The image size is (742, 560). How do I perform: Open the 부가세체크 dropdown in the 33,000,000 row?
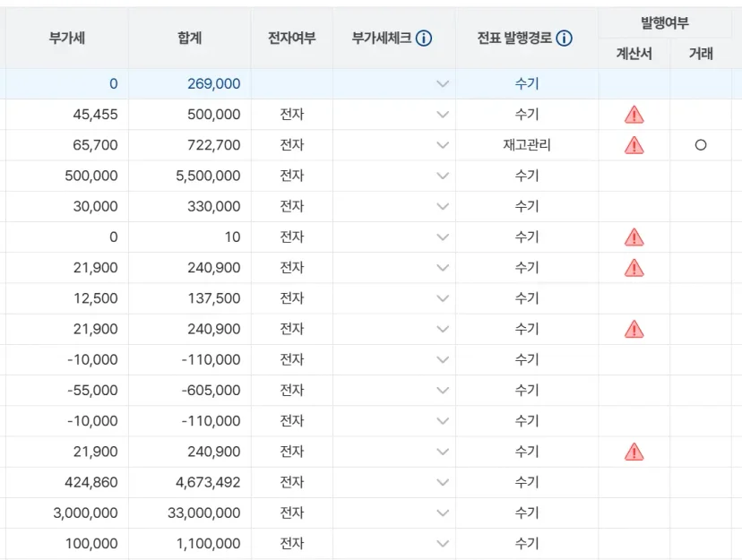pos(443,513)
